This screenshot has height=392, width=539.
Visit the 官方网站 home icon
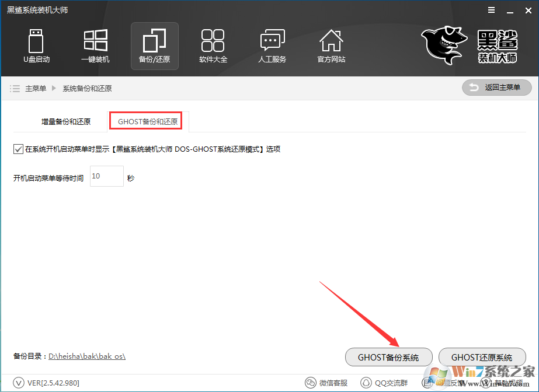331,46
